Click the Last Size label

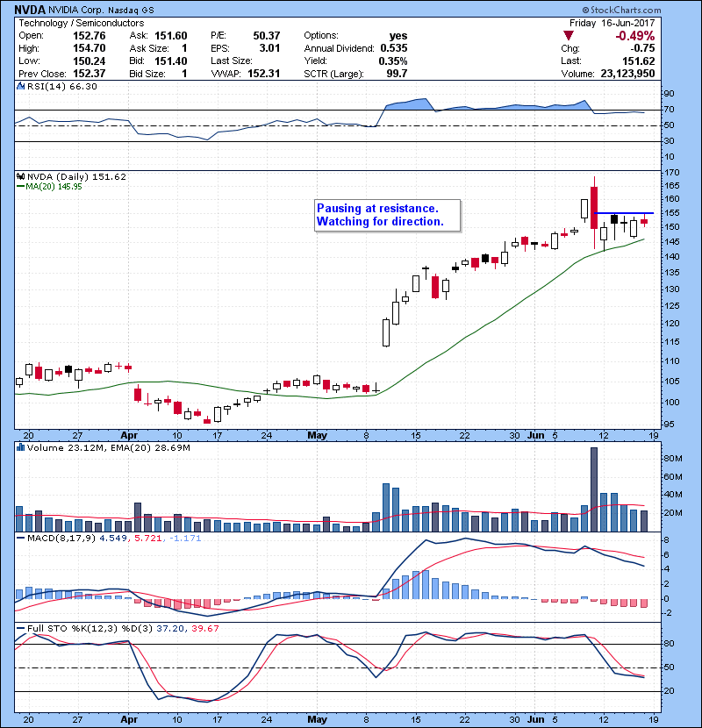coord(232,61)
